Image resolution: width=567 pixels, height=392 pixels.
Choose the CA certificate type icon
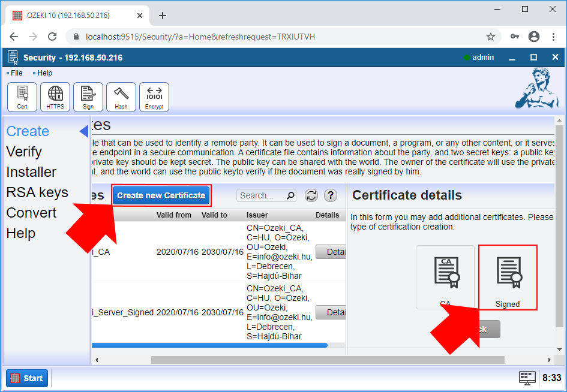point(445,277)
